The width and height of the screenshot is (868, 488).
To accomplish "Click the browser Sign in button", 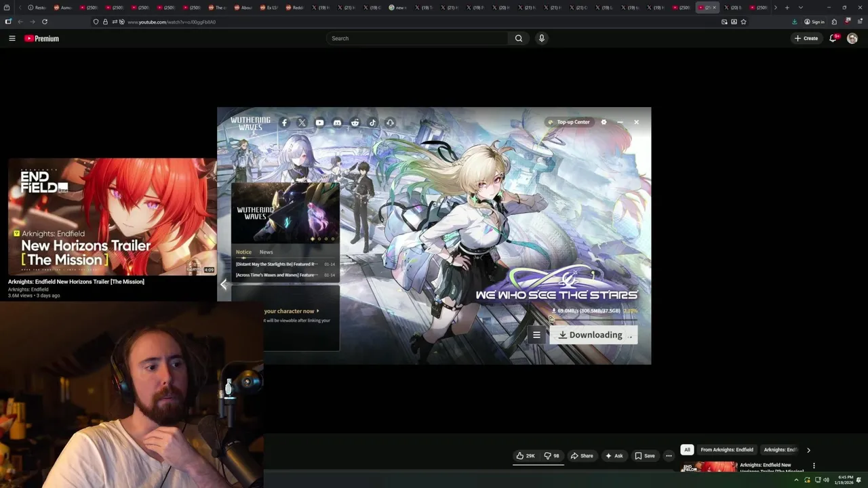I will [814, 22].
